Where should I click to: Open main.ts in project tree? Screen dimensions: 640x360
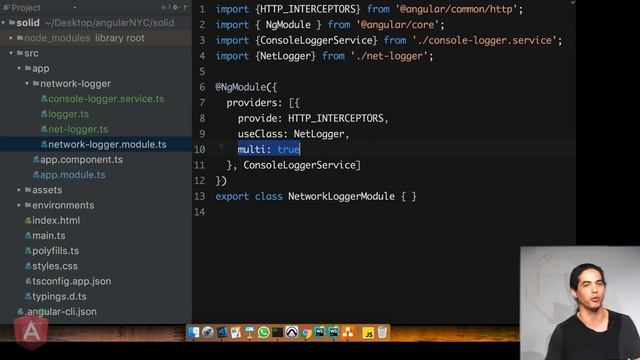pyautogui.click(x=49, y=236)
